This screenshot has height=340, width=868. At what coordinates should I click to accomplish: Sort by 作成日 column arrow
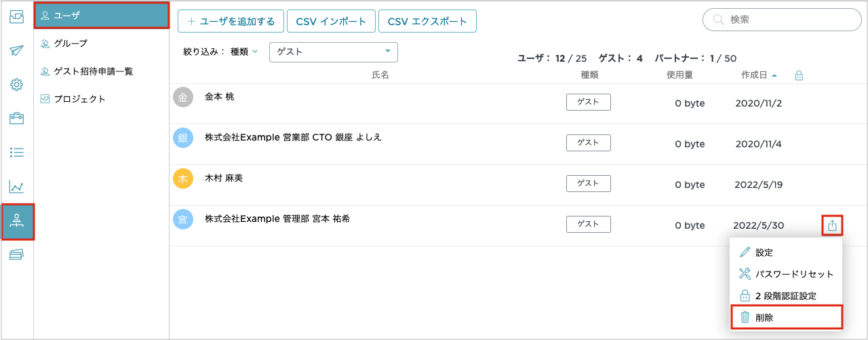774,75
